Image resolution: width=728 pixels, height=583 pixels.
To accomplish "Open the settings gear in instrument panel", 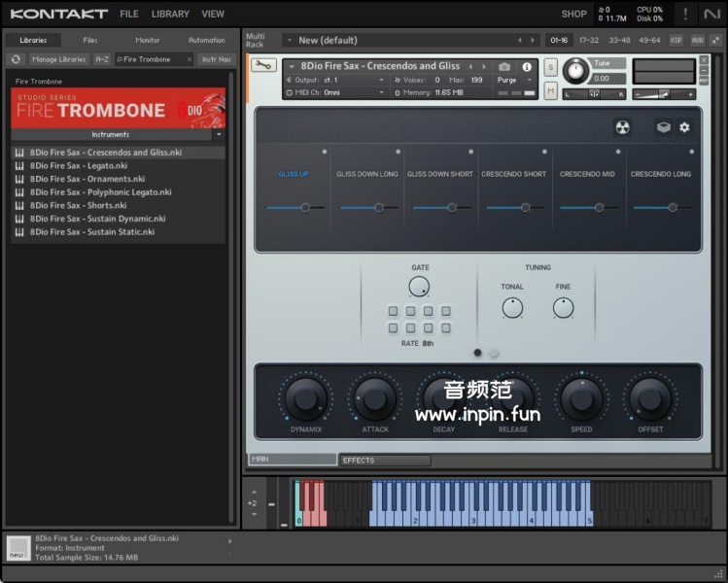I will coord(684,127).
